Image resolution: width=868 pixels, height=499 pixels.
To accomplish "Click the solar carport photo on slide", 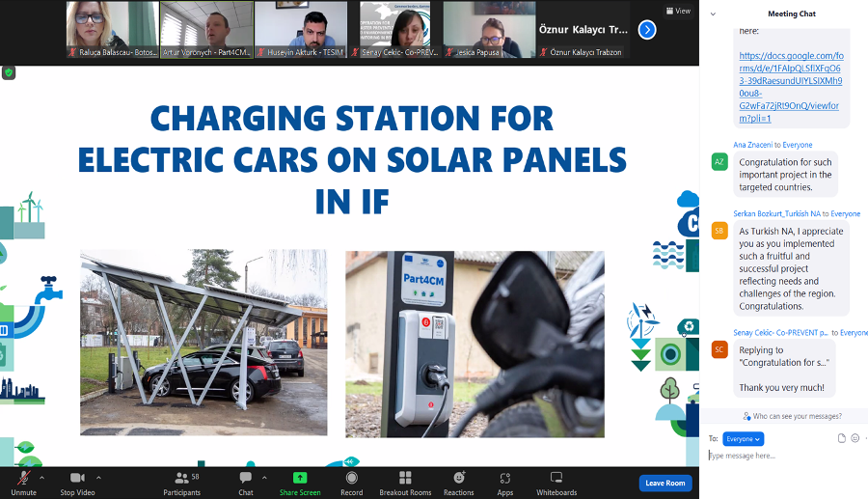I will click(x=203, y=343).
